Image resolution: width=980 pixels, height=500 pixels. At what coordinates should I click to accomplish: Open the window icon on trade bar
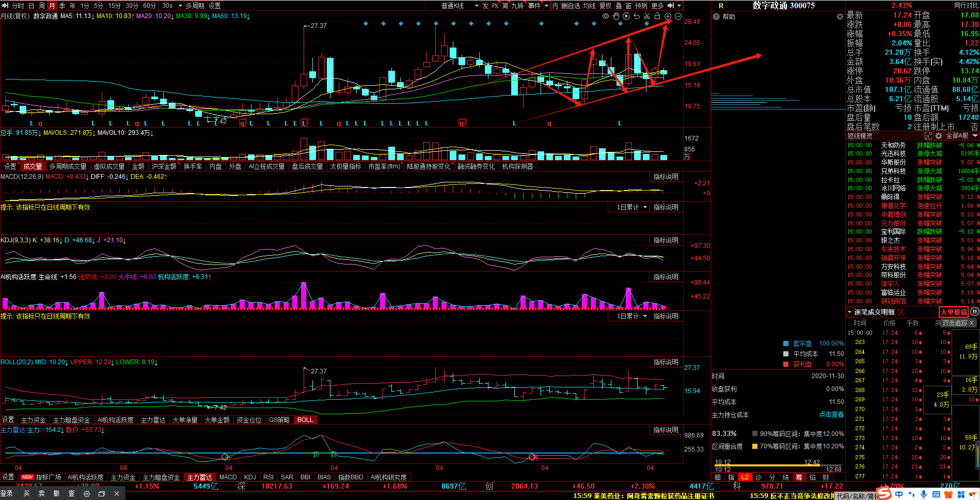(x=102, y=494)
